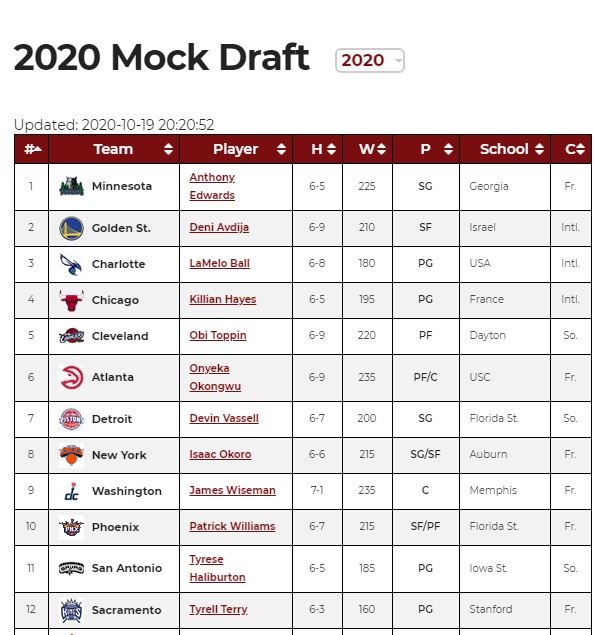Click the Charlotte Hornets logo
Viewport: 594px width, 635px height.
click(71, 264)
